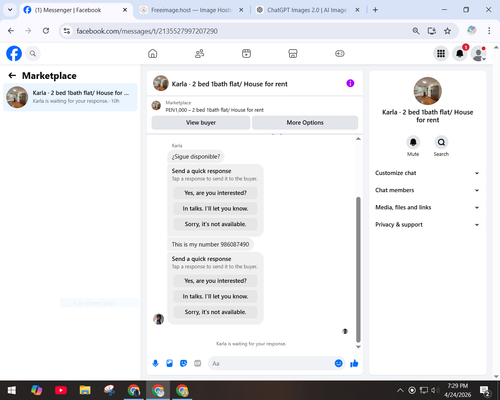
Task: Click the More Options button
Action: (305, 123)
